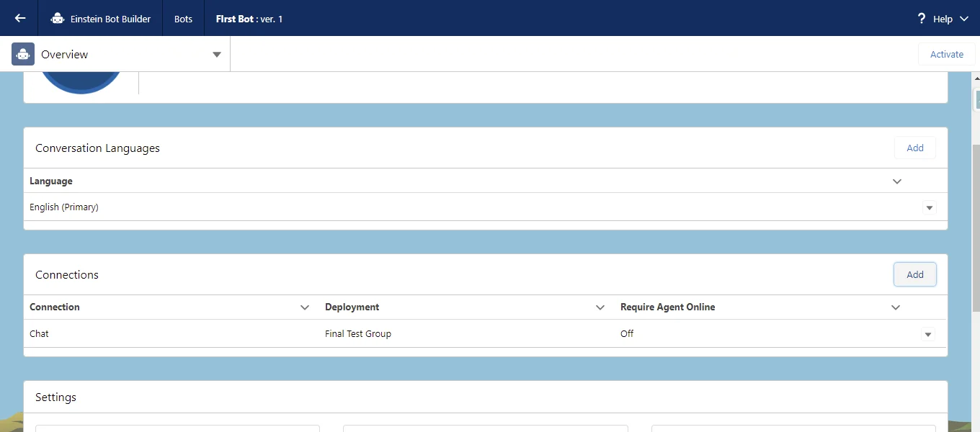Image resolution: width=980 pixels, height=432 pixels.
Task: Activate the bot
Action: coord(946,54)
